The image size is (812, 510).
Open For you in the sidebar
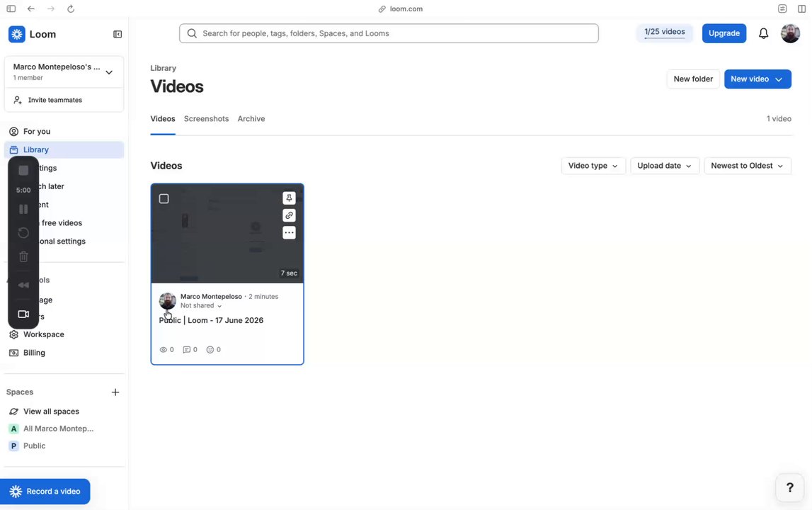click(x=64, y=132)
